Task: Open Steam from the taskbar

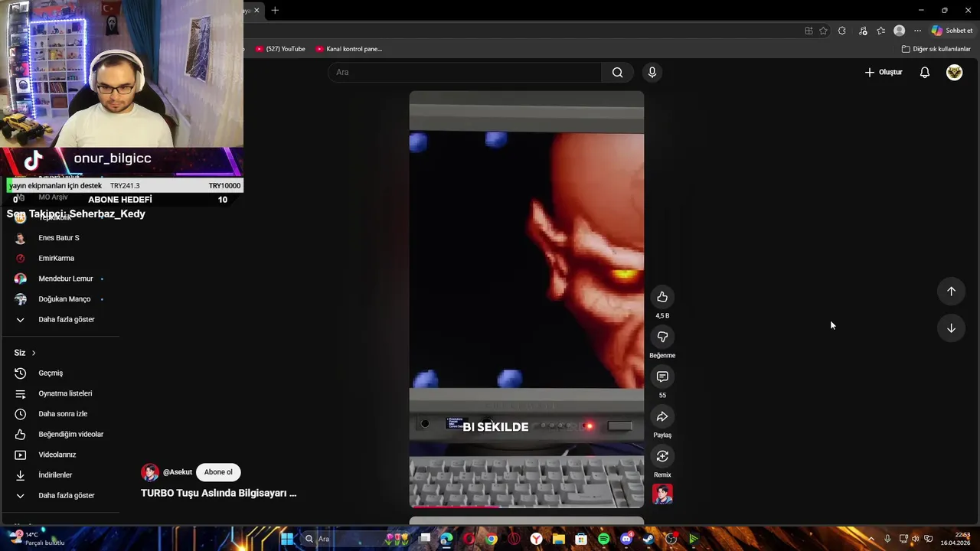Action: [648, 539]
